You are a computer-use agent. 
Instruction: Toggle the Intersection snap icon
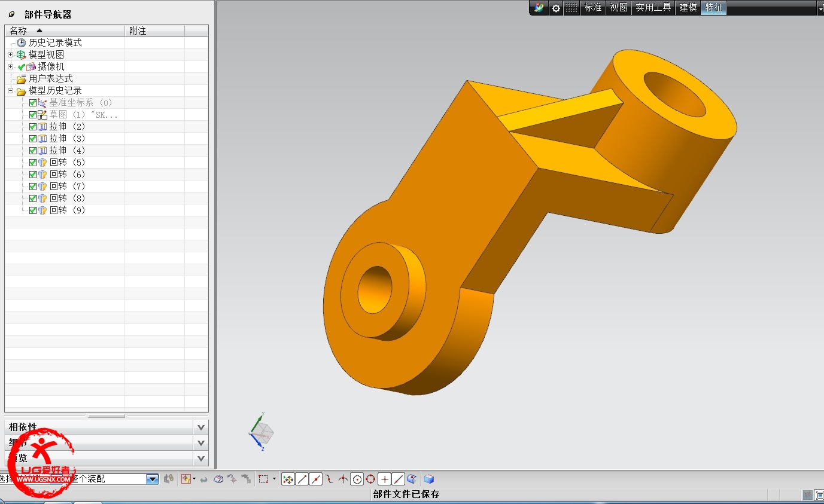pos(343,479)
